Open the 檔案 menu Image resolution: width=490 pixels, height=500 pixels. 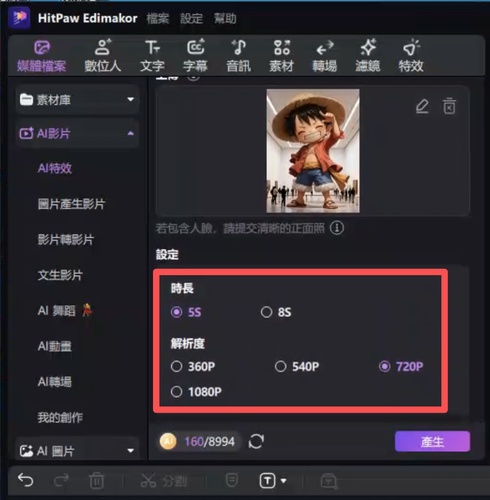point(158,18)
